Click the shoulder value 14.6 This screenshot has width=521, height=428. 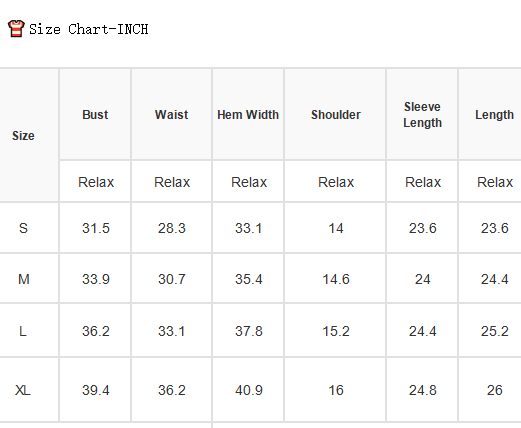tap(336, 279)
